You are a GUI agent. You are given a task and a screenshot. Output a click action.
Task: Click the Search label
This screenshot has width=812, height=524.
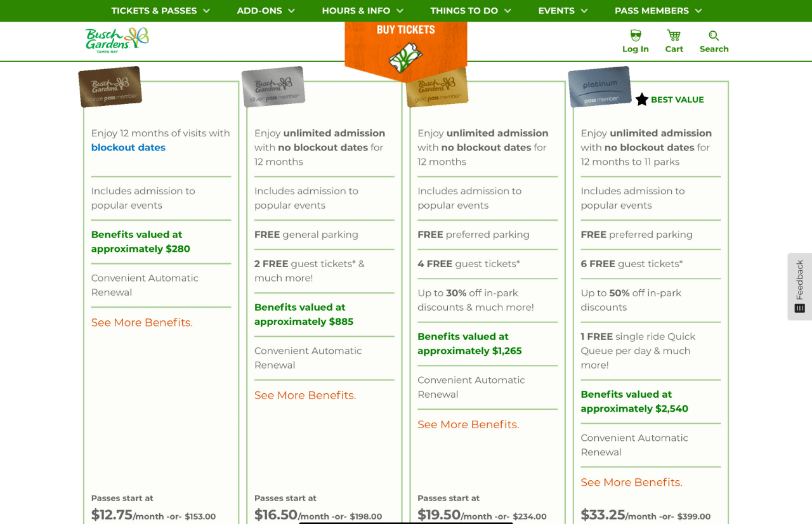[x=714, y=49]
